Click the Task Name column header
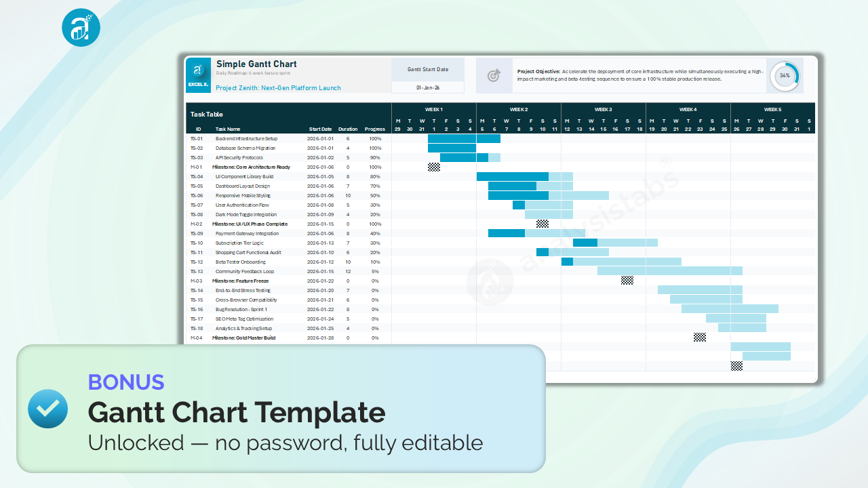The height and width of the screenshot is (488, 868). pyautogui.click(x=228, y=129)
